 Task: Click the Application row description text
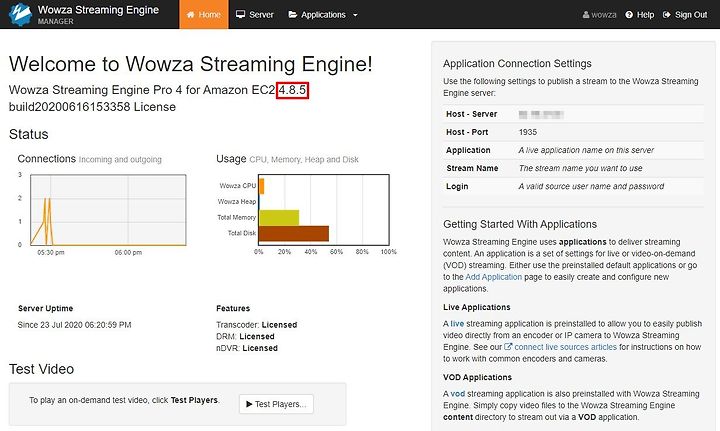586,150
